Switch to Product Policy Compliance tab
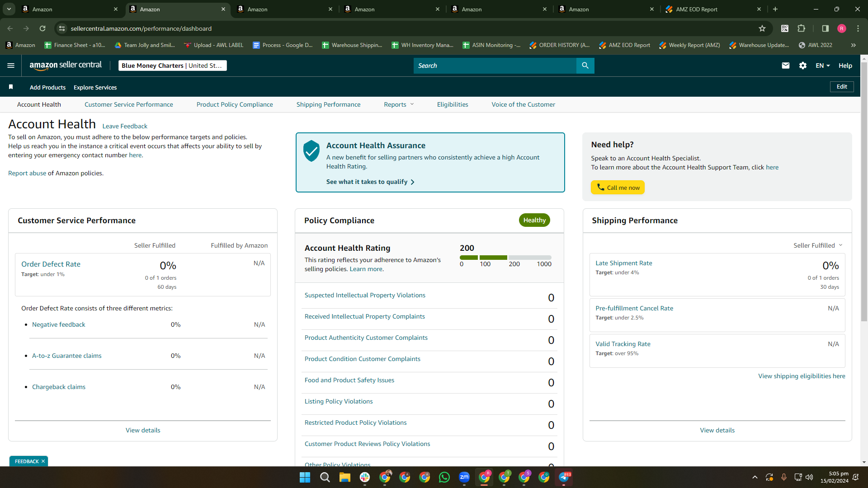This screenshot has height=488, width=868. (235, 104)
